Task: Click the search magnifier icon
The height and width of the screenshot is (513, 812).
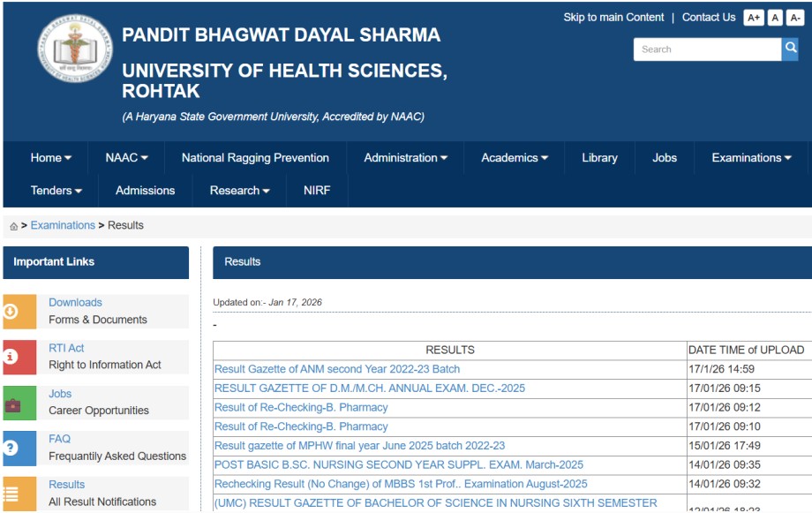Action: (x=790, y=49)
